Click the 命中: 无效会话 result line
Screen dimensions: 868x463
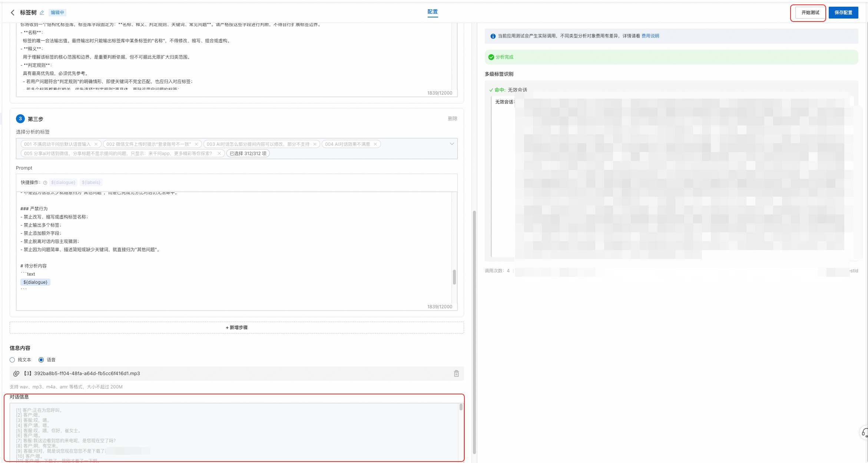click(508, 90)
